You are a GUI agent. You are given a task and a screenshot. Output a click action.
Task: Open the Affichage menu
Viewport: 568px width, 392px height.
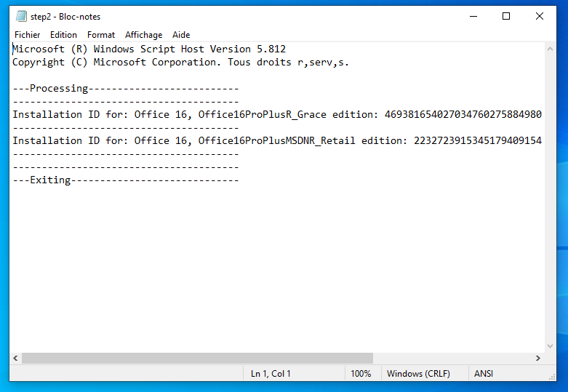[x=143, y=35]
